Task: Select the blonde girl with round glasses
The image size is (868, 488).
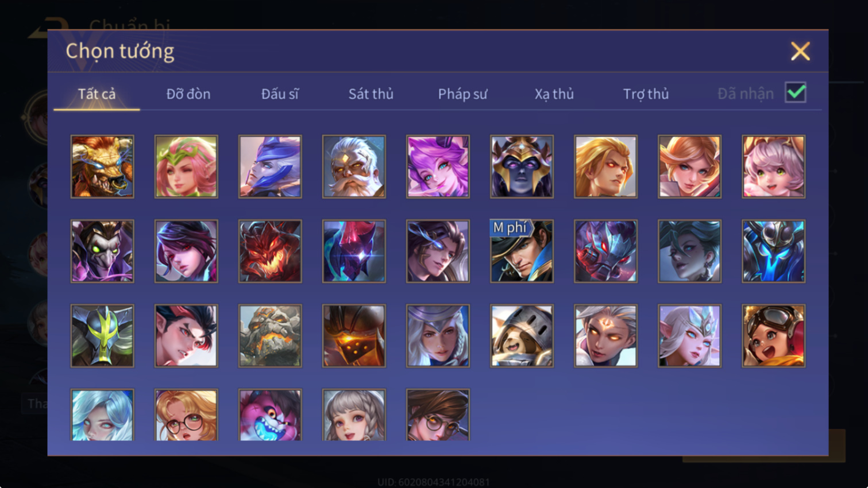Action: 186,415
